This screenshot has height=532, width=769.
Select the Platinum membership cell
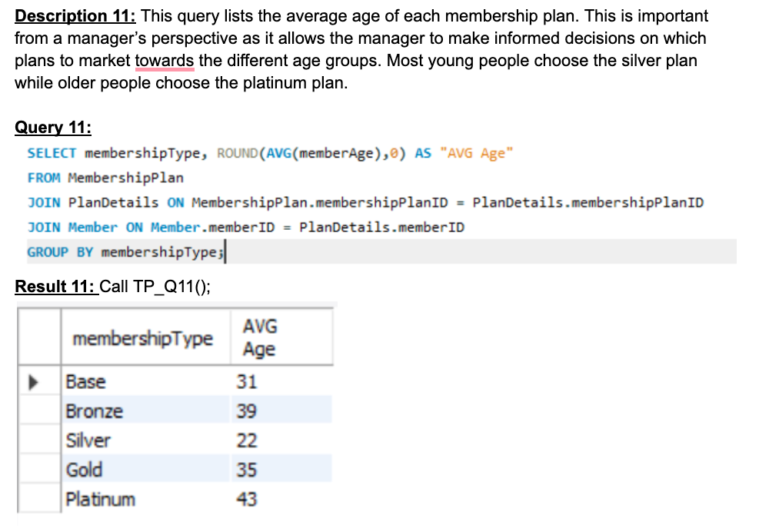(101, 499)
